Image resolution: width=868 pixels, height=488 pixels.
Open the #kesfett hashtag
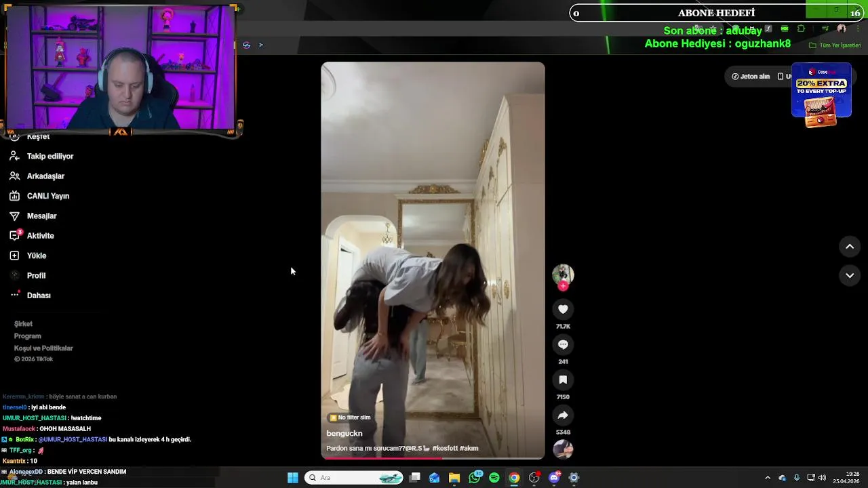click(x=444, y=448)
